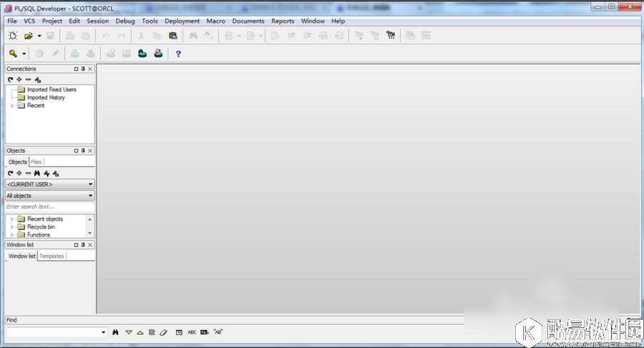Select the Window list tab
Viewport: 644px width, 348px height.
point(21,256)
